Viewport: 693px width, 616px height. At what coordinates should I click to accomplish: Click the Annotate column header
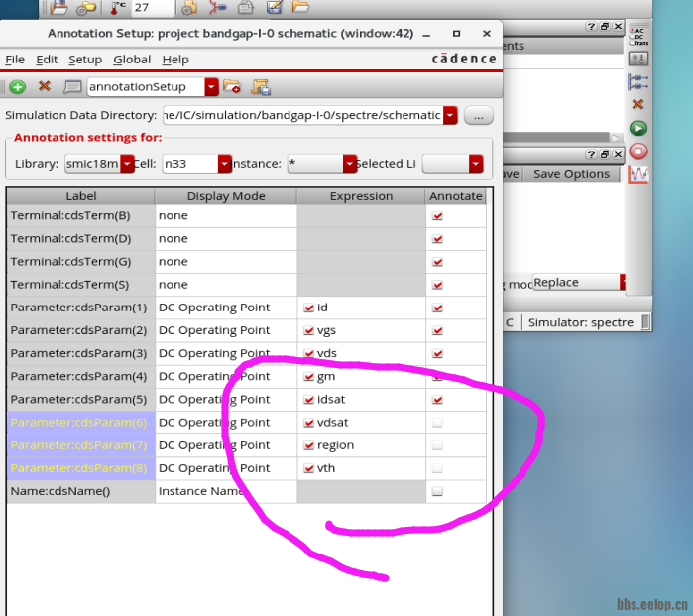(x=456, y=196)
